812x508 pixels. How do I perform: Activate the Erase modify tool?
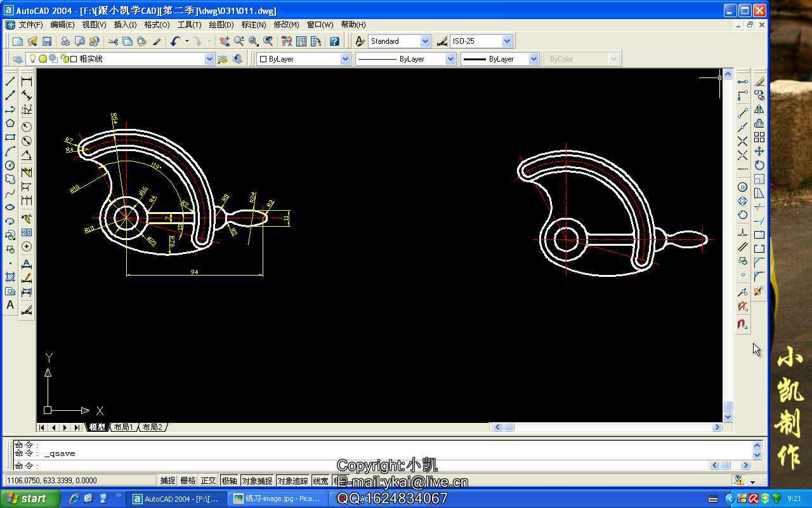pyautogui.click(x=759, y=81)
